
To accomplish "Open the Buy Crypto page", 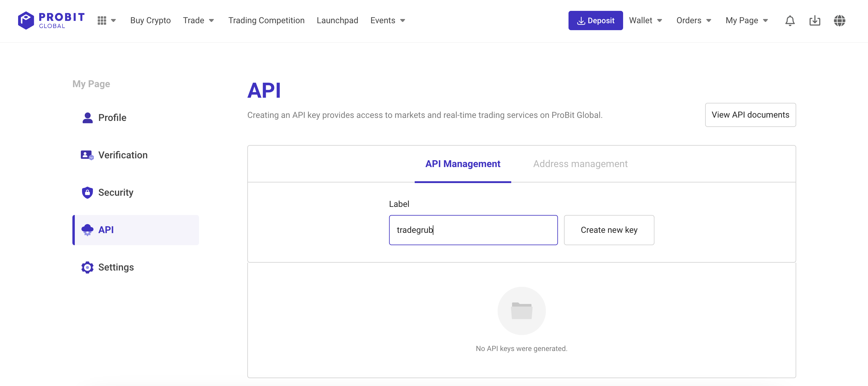I will (x=150, y=21).
